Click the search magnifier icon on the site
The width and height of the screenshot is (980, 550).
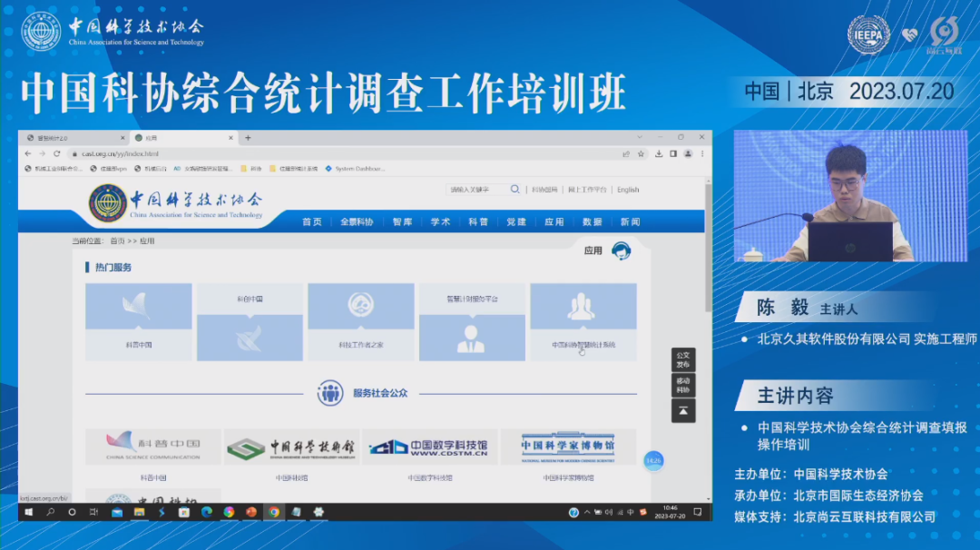pos(514,189)
